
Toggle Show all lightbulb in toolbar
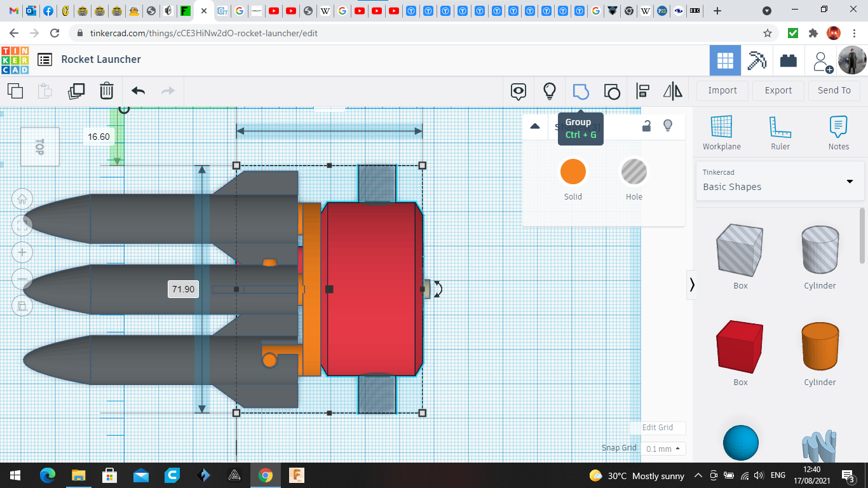click(x=550, y=91)
